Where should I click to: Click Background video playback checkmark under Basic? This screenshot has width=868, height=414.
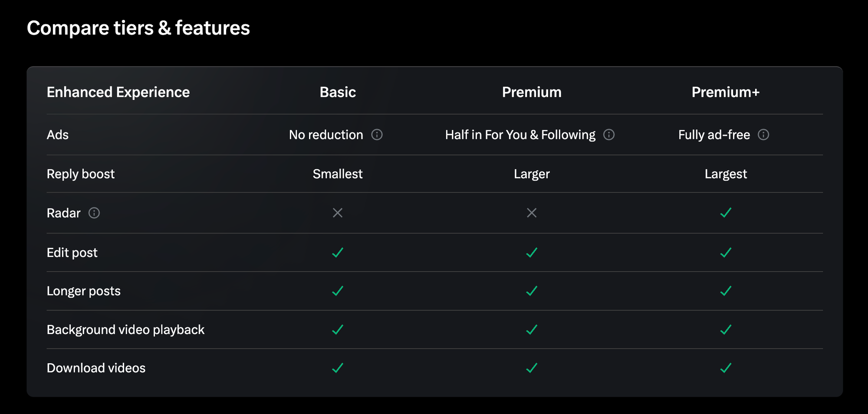click(x=338, y=330)
